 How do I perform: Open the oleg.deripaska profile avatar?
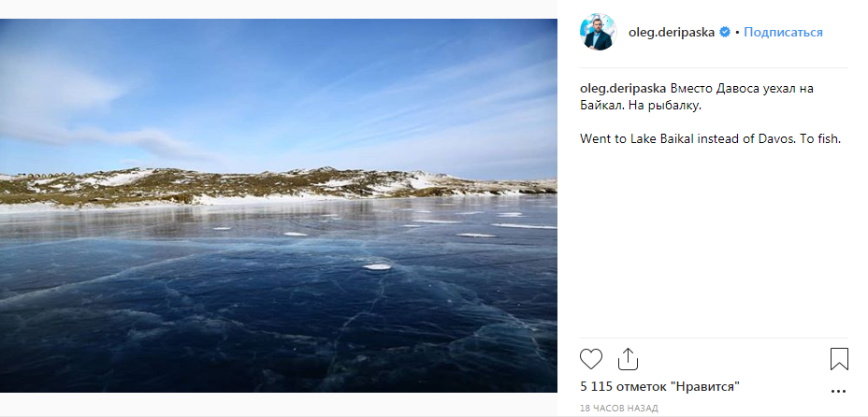pyautogui.click(x=598, y=32)
